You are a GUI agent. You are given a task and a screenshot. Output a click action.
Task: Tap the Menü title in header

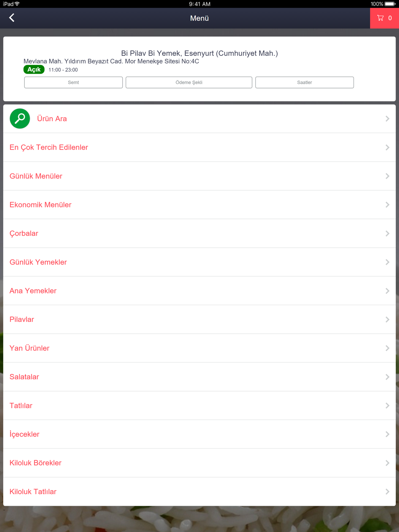[x=199, y=18]
